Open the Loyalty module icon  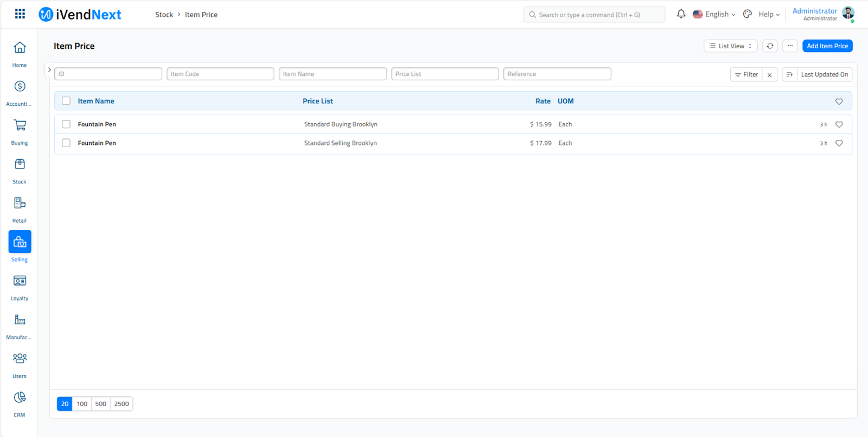click(x=20, y=281)
